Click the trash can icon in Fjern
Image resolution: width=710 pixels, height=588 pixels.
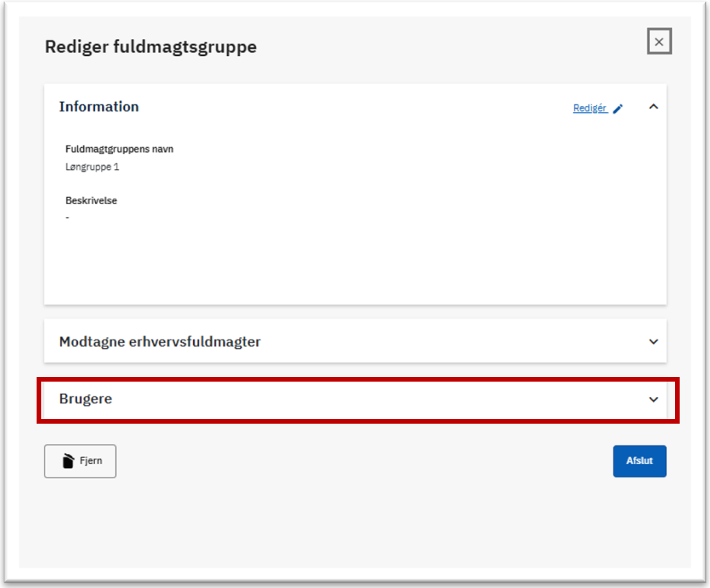[68, 461]
